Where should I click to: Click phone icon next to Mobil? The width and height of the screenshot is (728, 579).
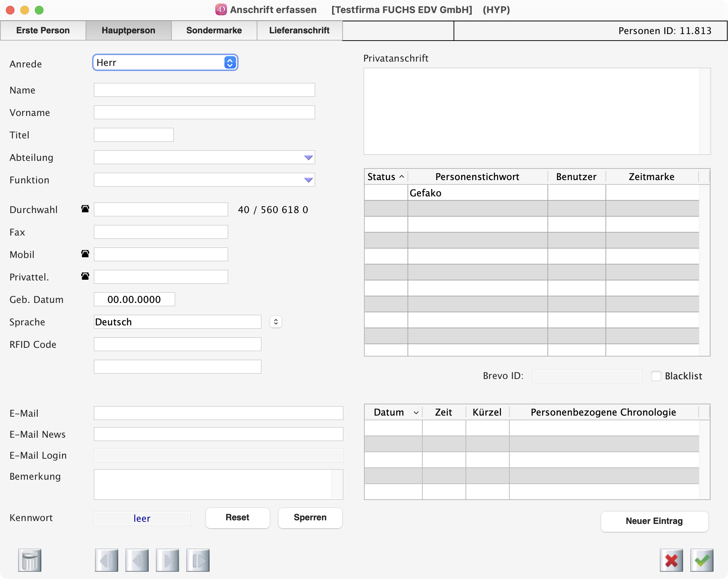(85, 254)
